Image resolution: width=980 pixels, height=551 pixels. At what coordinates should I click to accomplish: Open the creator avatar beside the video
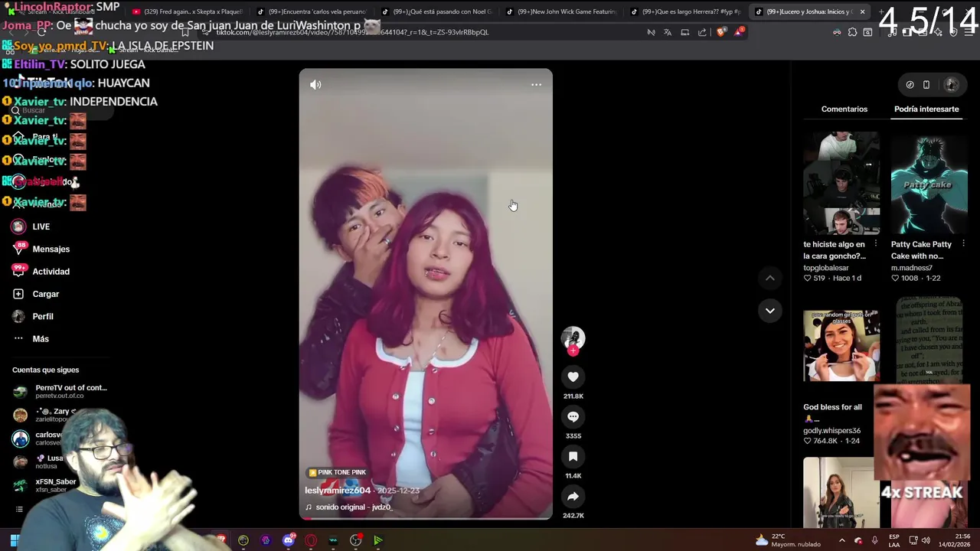pos(573,337)
